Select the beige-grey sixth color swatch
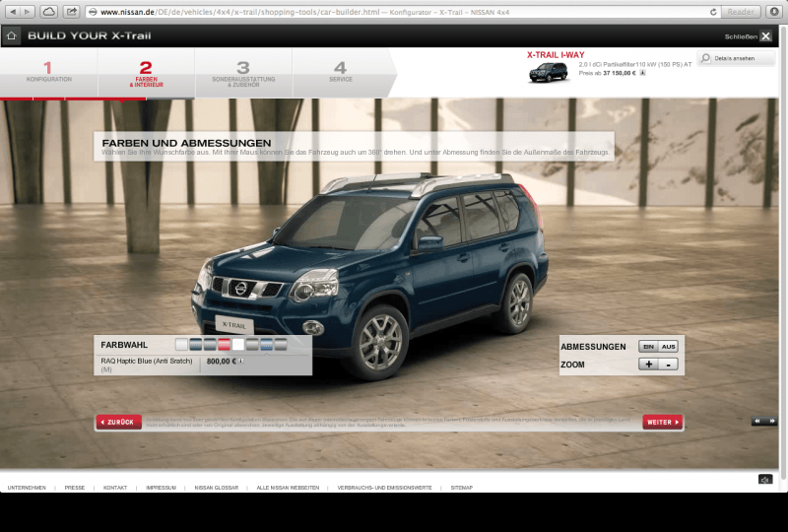 pos(252,345)
